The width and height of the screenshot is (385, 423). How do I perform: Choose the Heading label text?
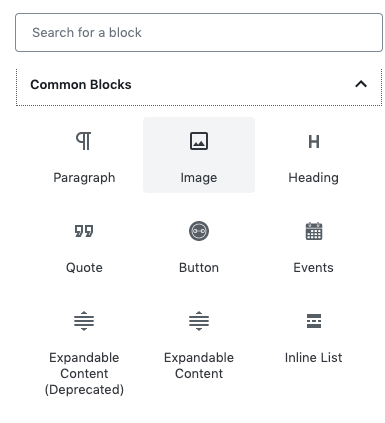[314, 178]
